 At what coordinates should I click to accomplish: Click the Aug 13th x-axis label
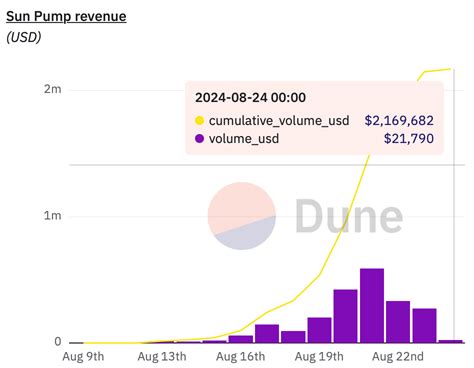(162, 356)
